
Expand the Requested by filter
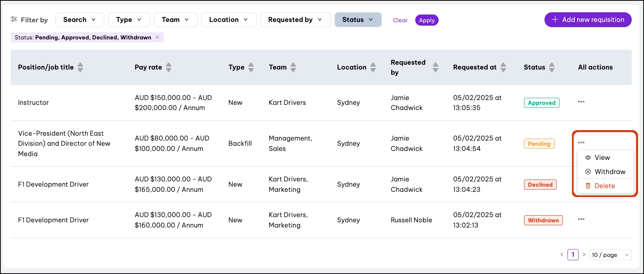[295, 20]
